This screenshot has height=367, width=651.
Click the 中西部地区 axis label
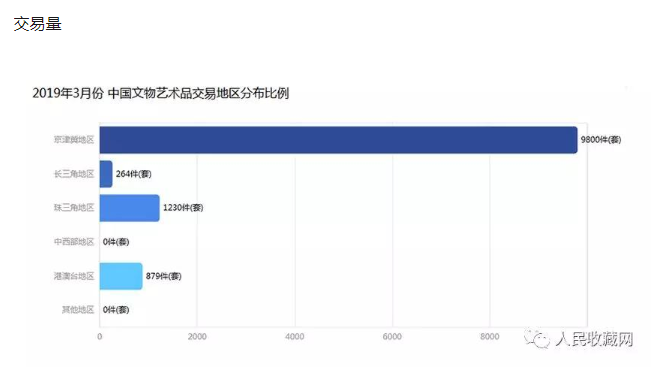[74, 242]
